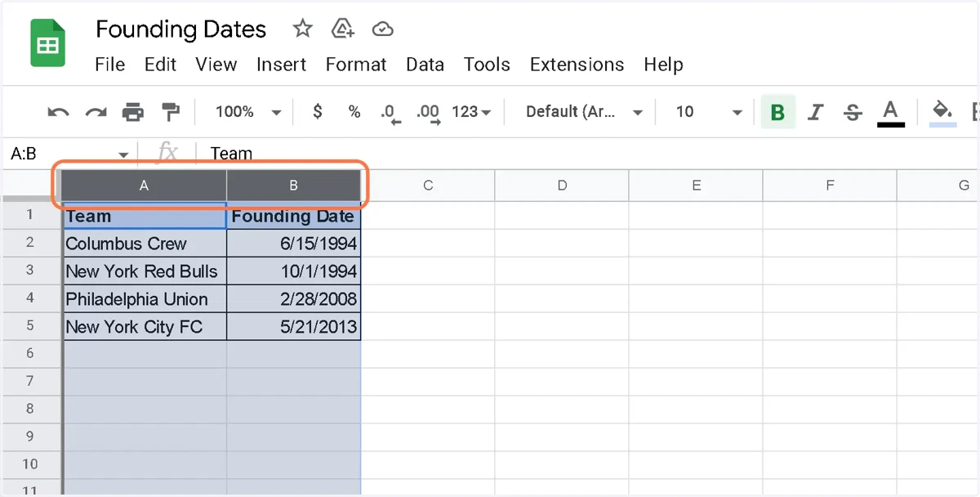The height and width of the screenshot is (497, 980).
Task: Click the New York Red Bulls cell
Action: tap(145, 271)
